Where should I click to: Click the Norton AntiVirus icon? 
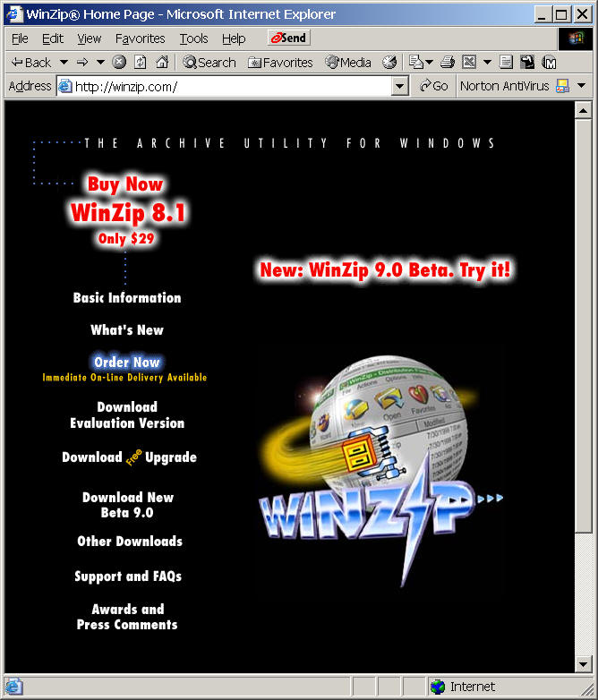pyautogui.click(x=562, y=86)
